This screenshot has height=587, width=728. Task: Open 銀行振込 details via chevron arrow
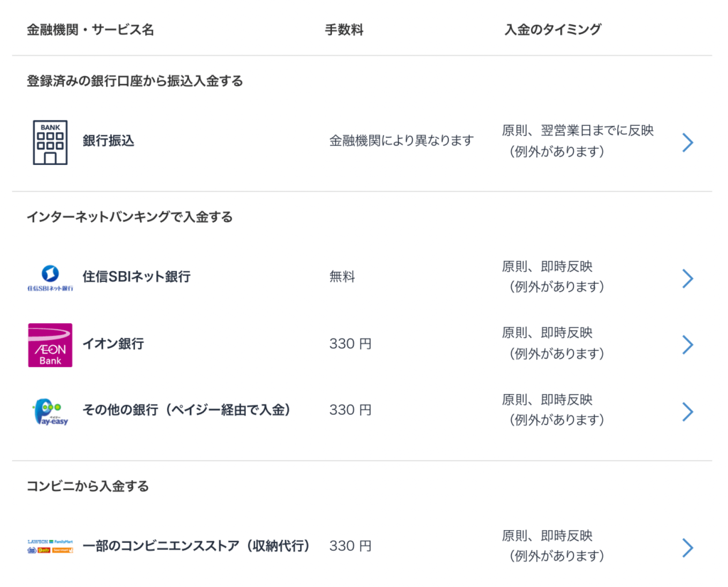coord(687,142)
